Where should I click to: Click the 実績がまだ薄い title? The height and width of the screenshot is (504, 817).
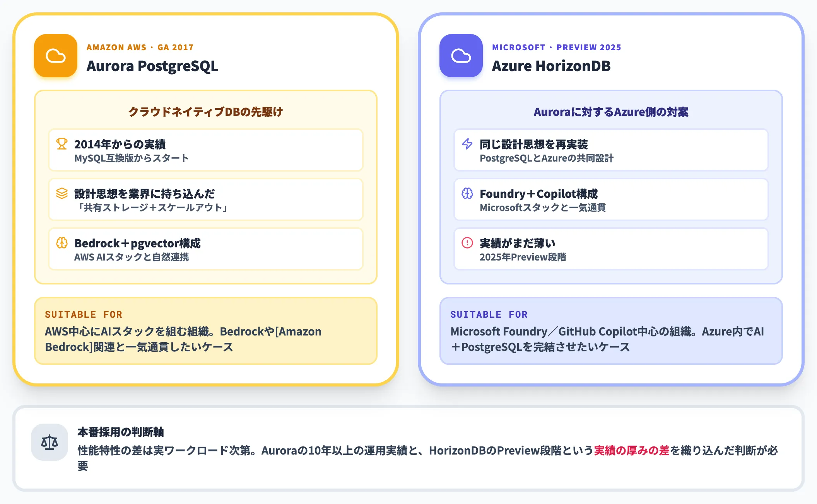tap(518, 243)
